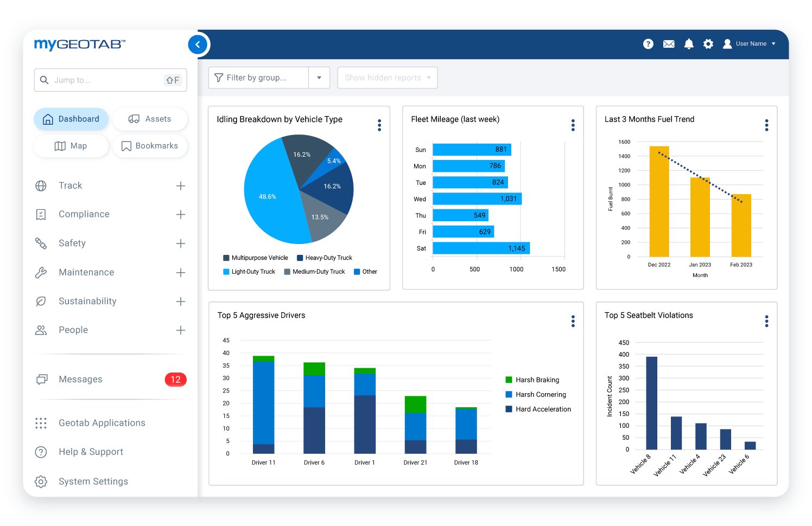Open Help & Support
This screenshot has width=812, height=526.
(90, 452)
